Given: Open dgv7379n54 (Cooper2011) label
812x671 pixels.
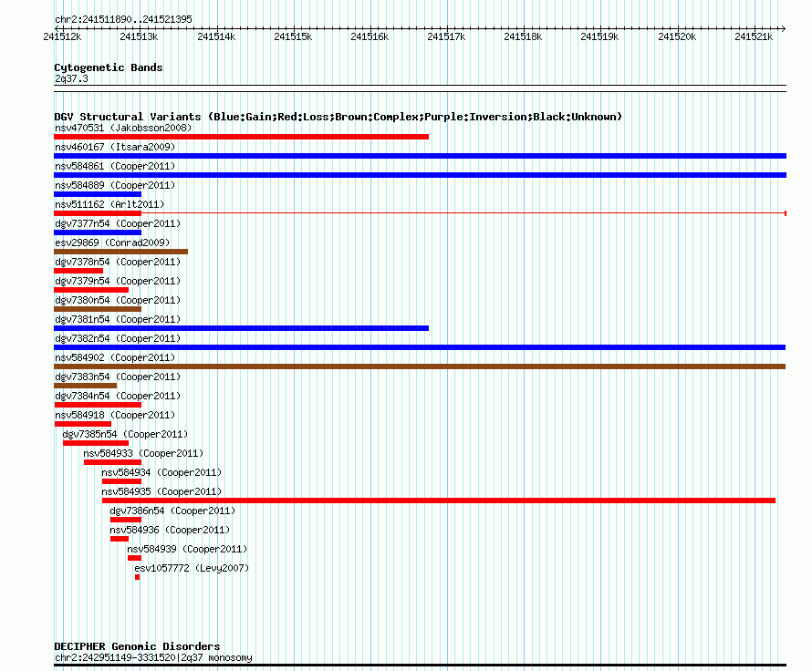Looking at the screenshot, I should pyautogui.click(x=118, y=281).
